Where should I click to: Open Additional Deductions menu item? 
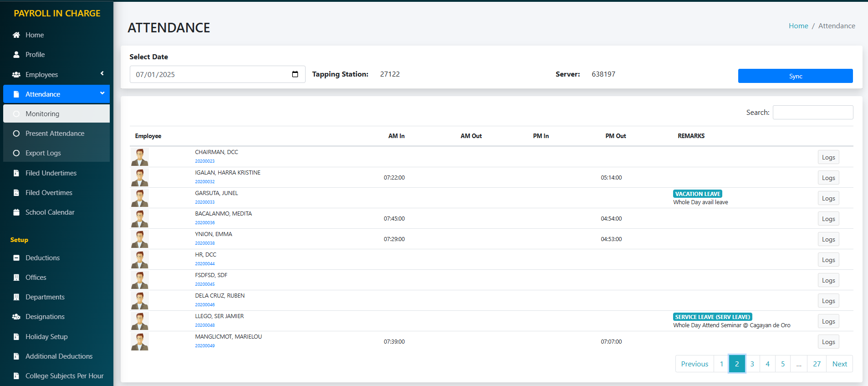pos(59,356)
